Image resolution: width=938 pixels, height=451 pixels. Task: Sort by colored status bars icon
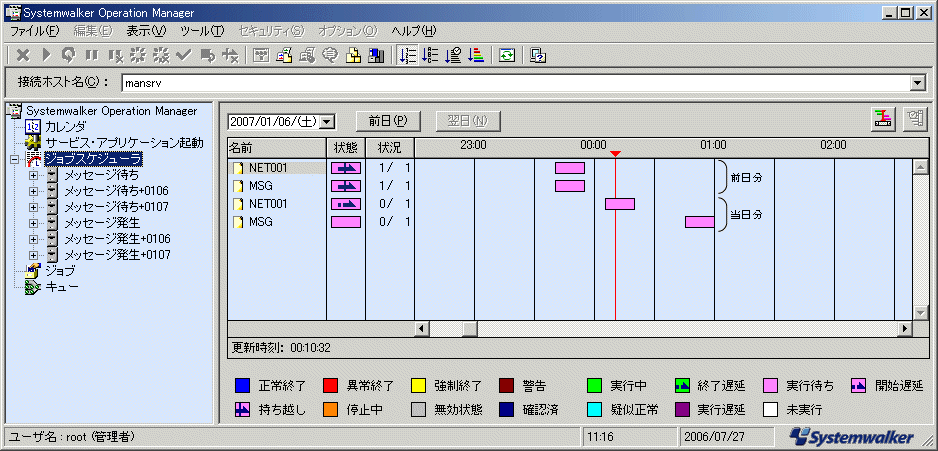[476, 56]
